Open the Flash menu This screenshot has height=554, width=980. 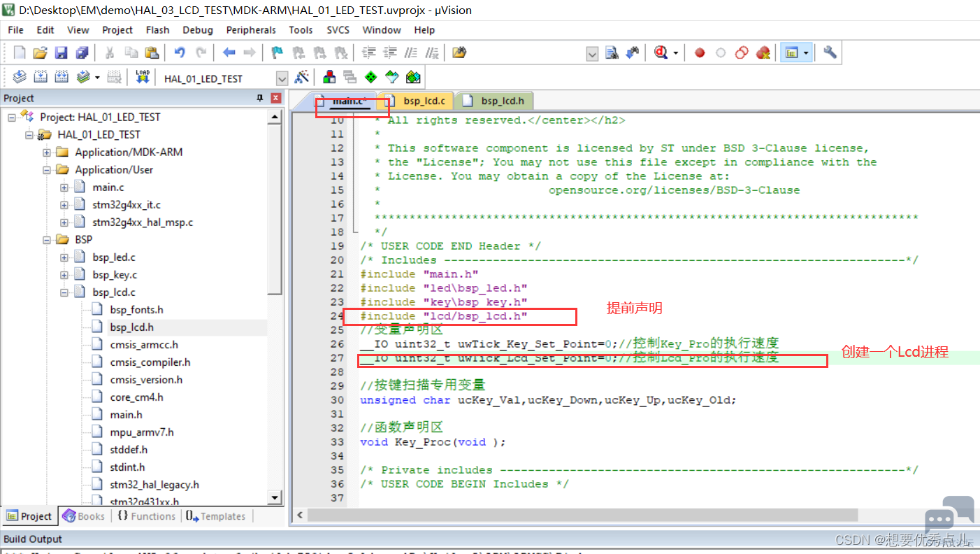tap(157, 29)
